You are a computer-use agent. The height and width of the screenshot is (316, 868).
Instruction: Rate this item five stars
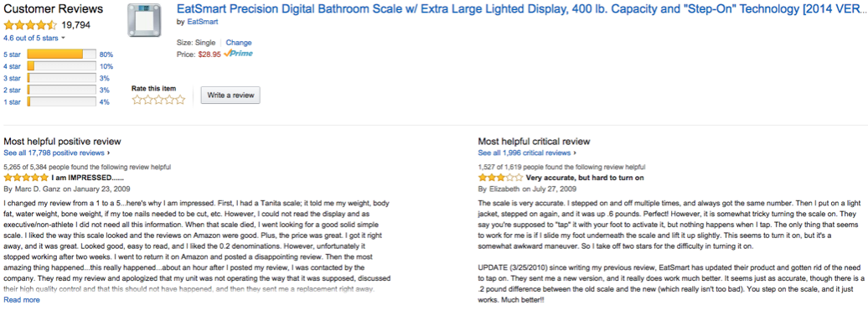[x=180, y=101]
